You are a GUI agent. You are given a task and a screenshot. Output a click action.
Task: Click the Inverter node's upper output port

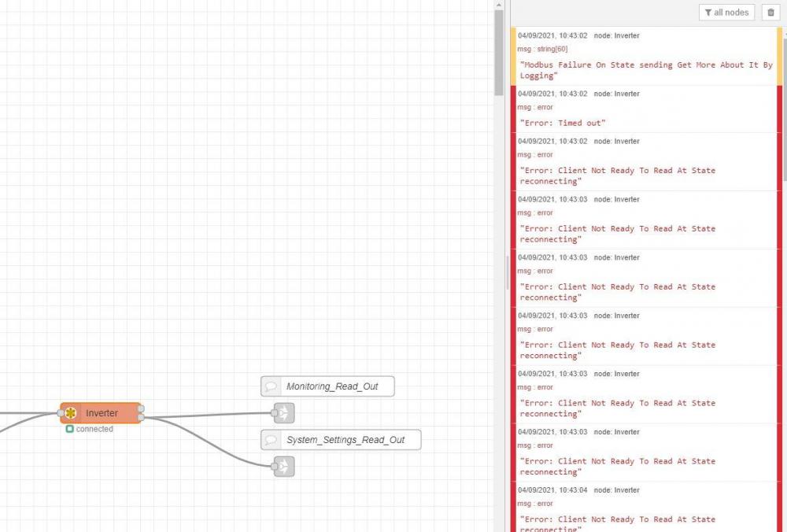pyautogui.click(x=141, y=408)
